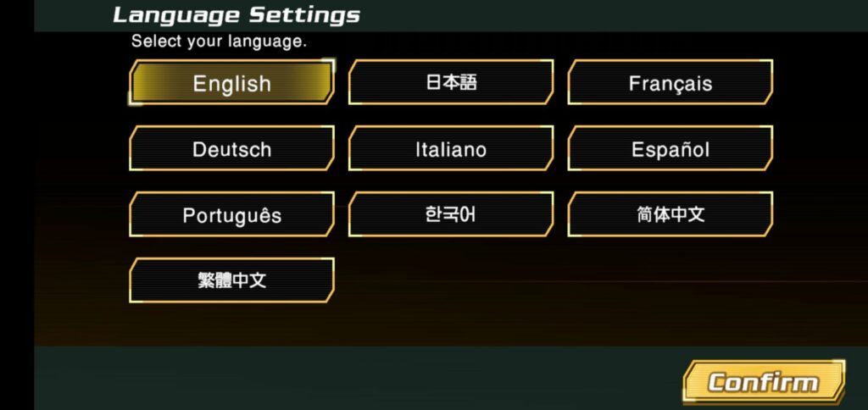868x410 pixels.
Task: Switch the game to German
Action: (231, 149)
